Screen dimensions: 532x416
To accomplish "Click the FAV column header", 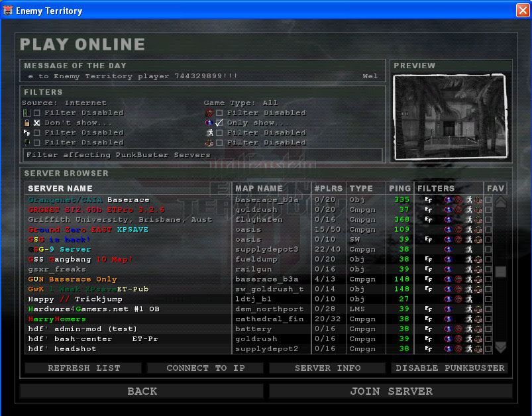I will tap(496, 188).
